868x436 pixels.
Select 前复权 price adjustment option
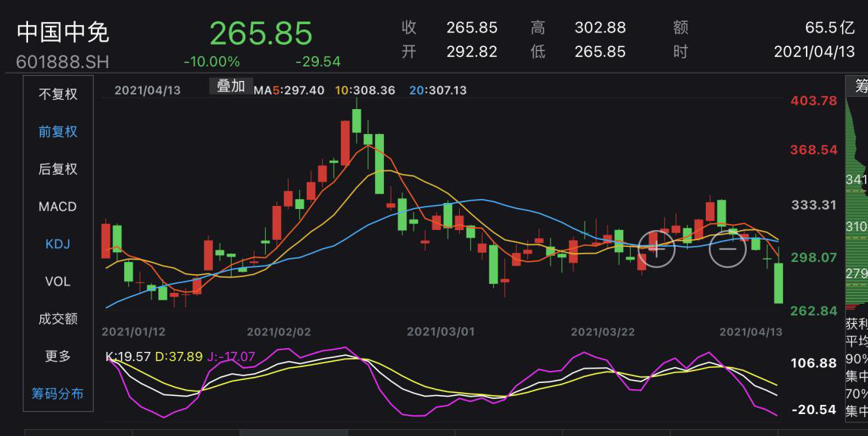click(58, 132)
